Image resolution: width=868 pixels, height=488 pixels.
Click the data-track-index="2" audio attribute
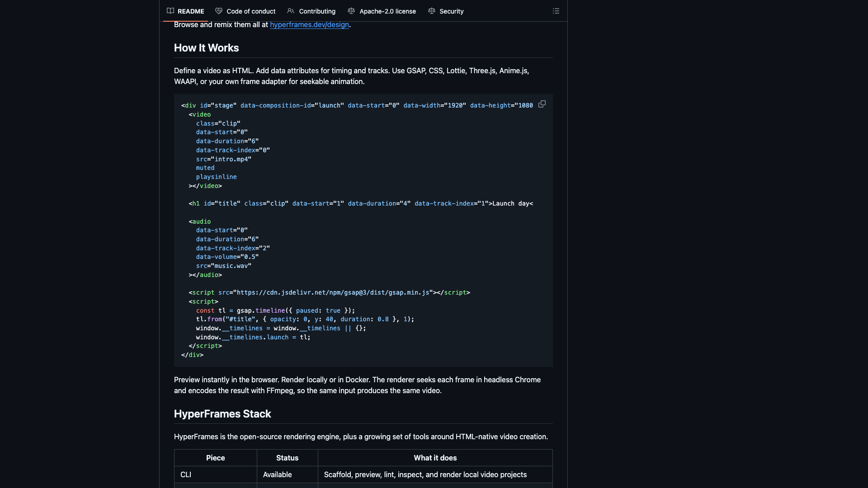[233, 248]
